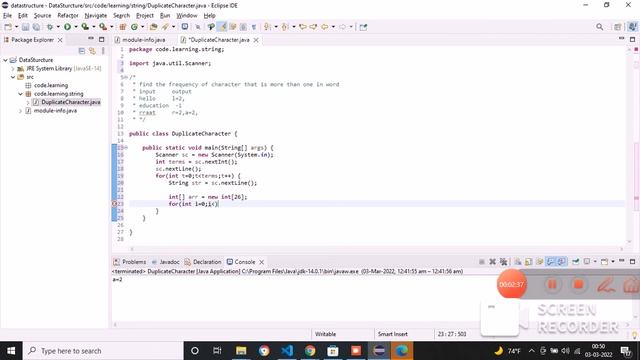Viewport: 640px width, 360px height.
Task: Close the DuplicateCharacter.java editor tab
Action: (256, 40)
